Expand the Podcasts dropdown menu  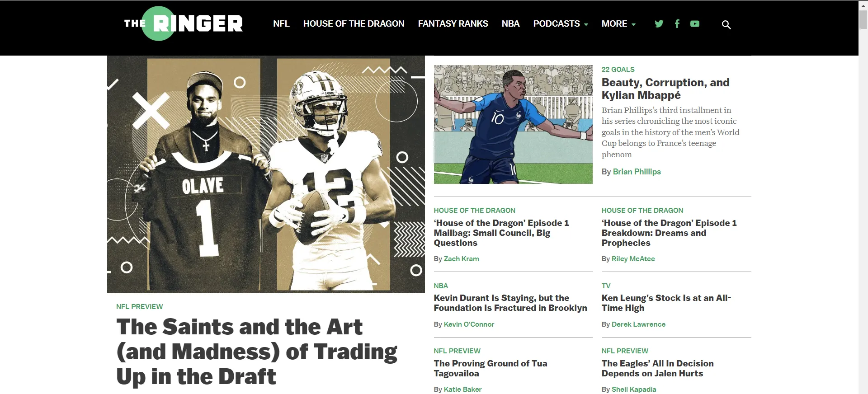click(x=561, y=23)
